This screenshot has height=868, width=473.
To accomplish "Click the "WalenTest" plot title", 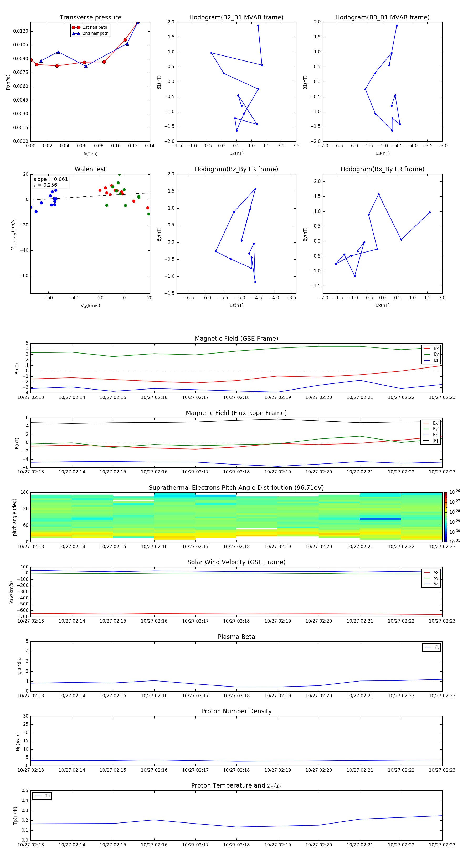I will point(90,169).
